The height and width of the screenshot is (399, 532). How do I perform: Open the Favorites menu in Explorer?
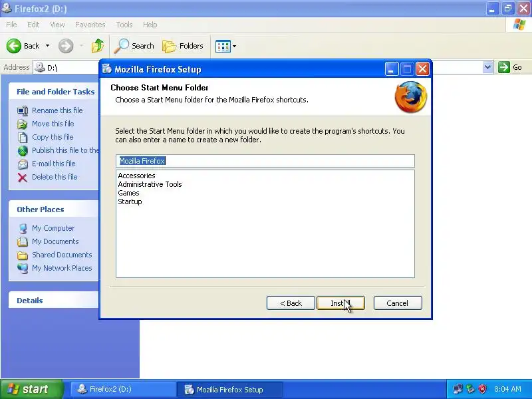point(90,25)
